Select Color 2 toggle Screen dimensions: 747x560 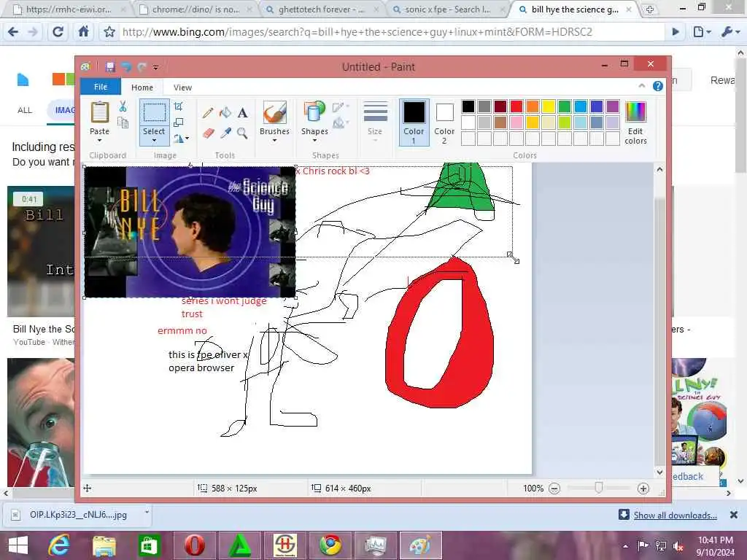444,122
